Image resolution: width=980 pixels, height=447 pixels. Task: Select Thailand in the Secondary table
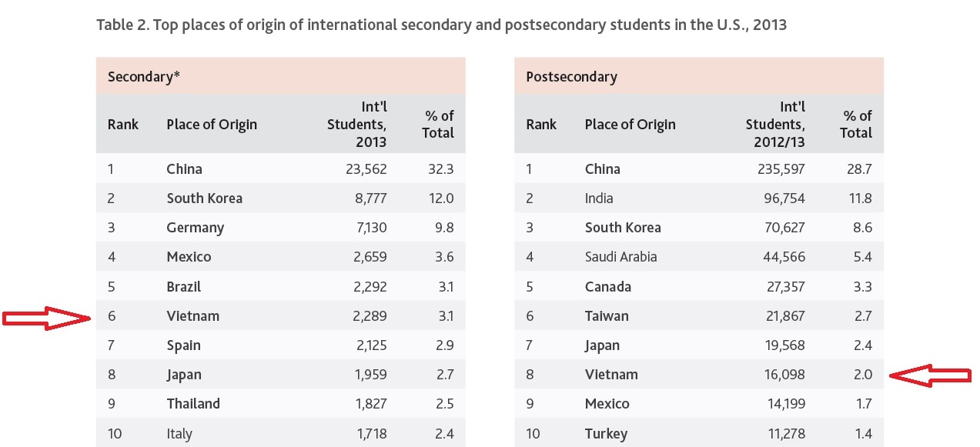coord(193,403)
